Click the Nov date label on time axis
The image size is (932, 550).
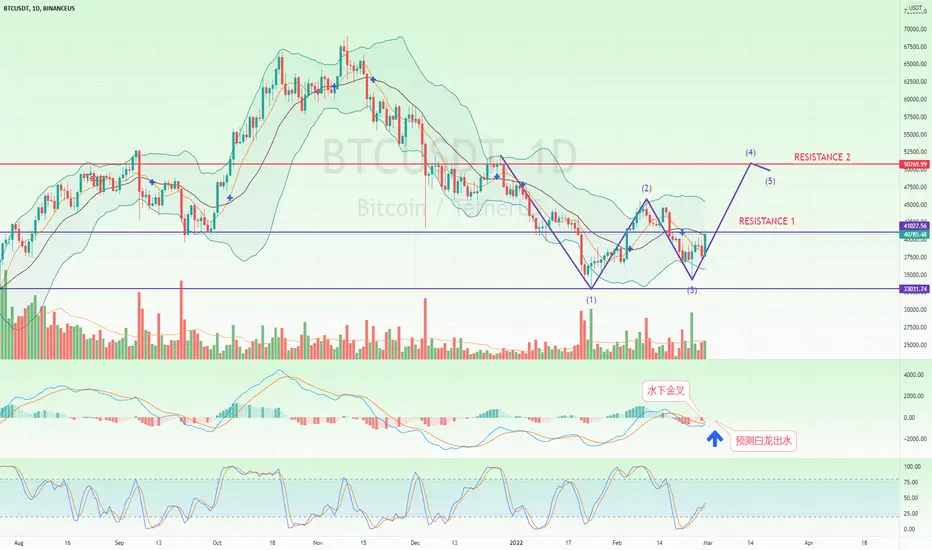pos(317,543)
